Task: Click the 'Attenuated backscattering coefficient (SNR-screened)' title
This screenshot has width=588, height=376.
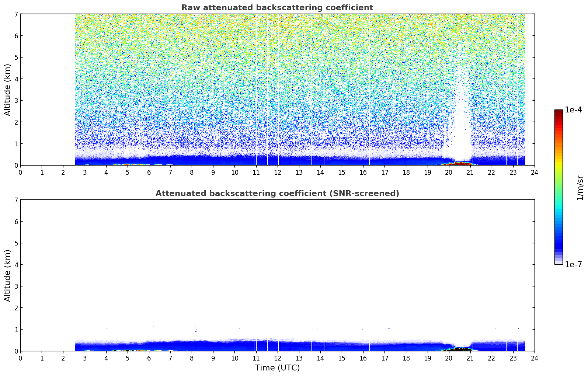Action: pyautogui.click(x=277, y=194)
